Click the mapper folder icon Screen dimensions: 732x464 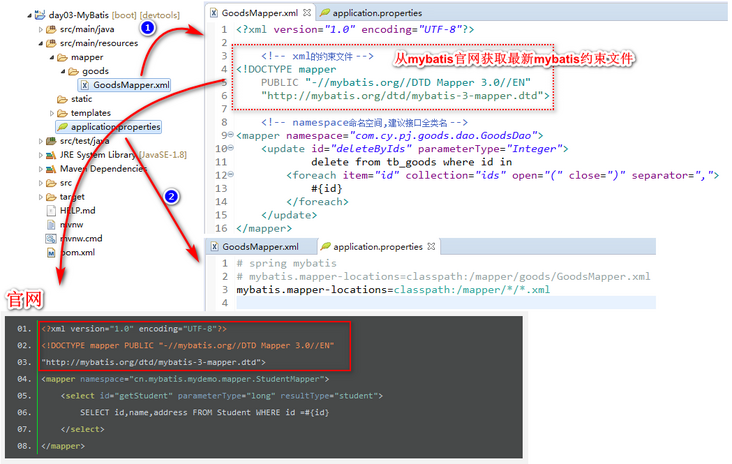pyautogui.click(x=62, y=57)
